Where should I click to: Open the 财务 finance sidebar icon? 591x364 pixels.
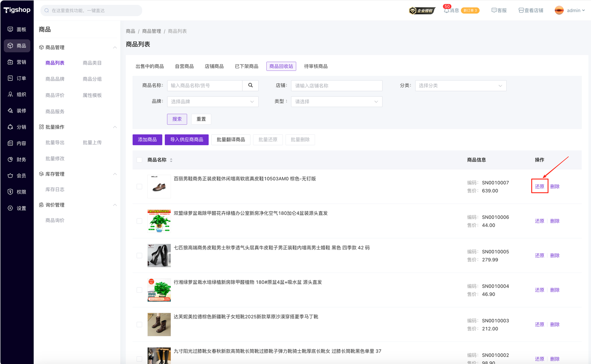pos(10,159)
